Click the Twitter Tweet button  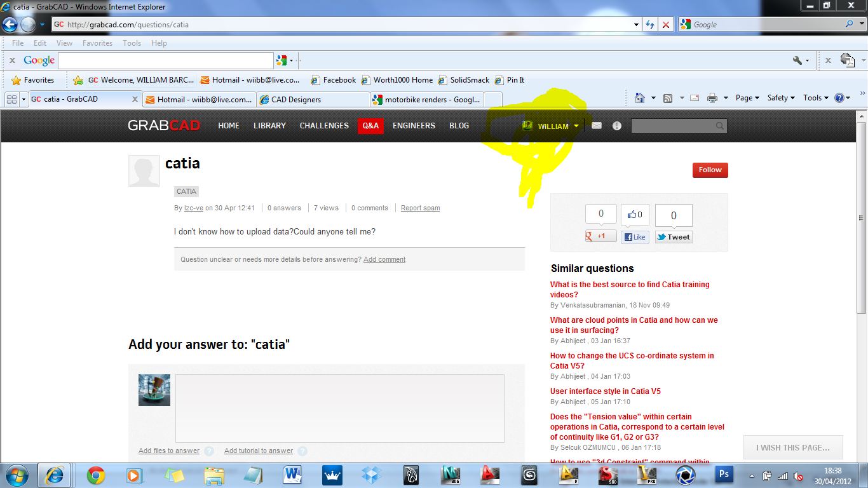tap(674, 237)
